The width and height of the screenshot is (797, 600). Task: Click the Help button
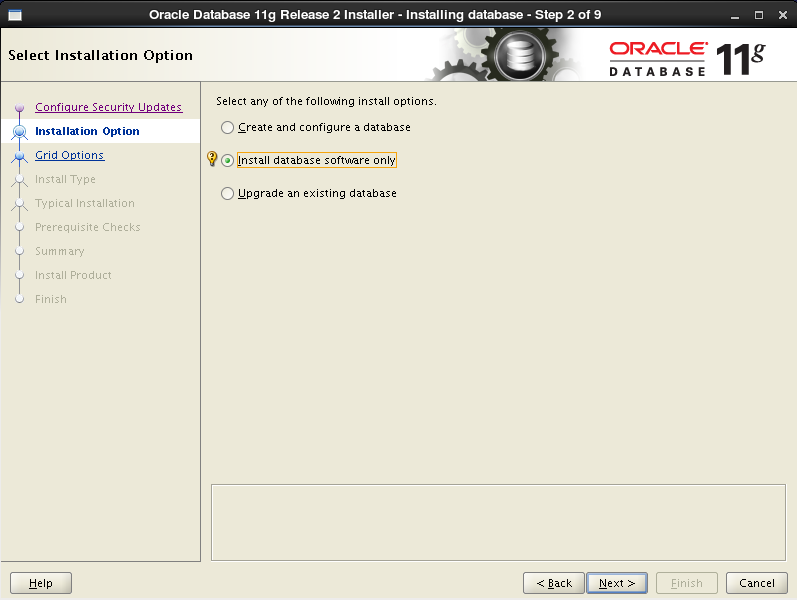tap(41, 583)
